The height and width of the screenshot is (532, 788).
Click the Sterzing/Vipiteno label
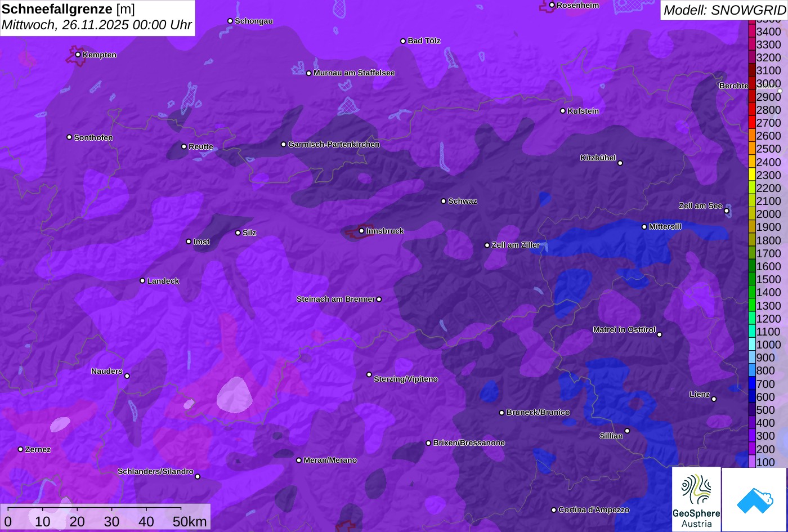(x=406, y=379)
